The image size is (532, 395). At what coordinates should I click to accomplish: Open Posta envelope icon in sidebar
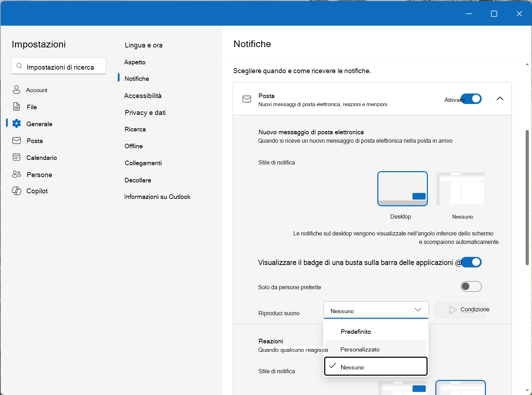(x=17, y=141)
